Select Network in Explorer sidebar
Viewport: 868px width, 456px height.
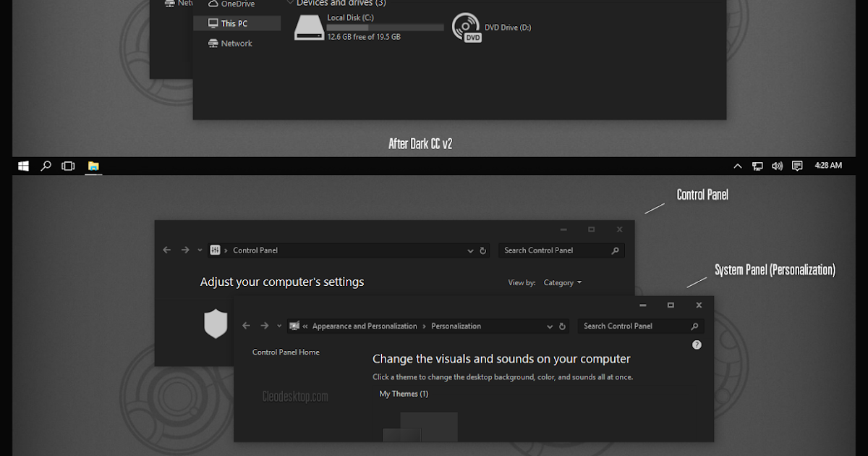point(230,43)
